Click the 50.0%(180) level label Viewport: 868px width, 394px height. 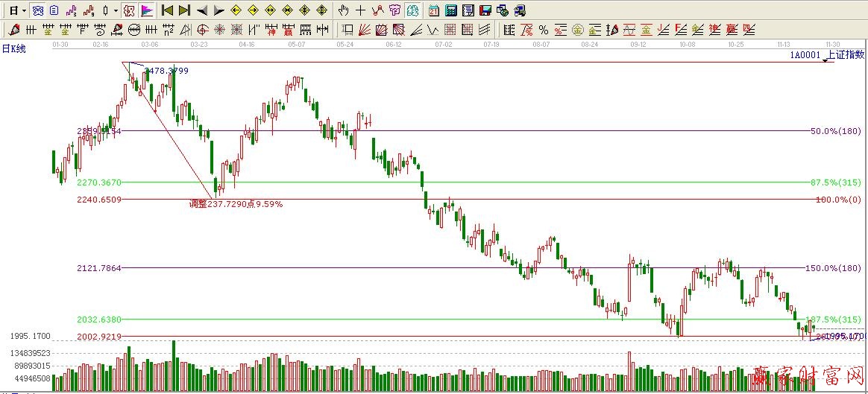click(x=835, y=131)
